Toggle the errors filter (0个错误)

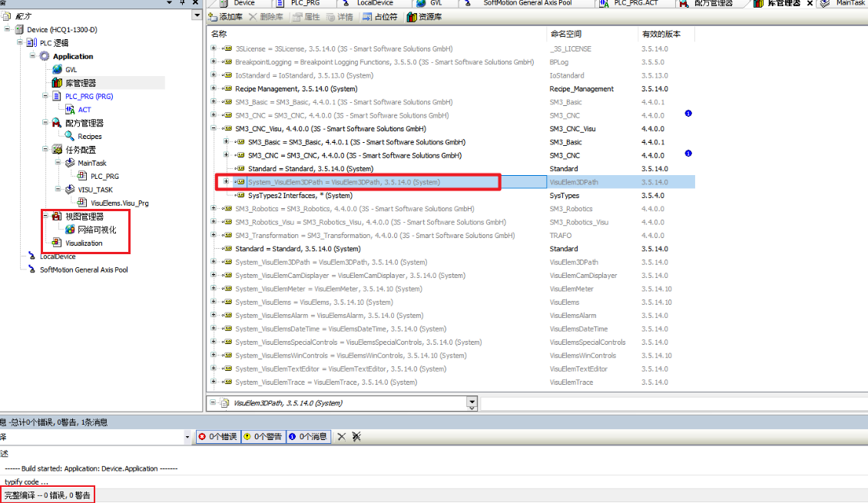[x=218, y=437]
